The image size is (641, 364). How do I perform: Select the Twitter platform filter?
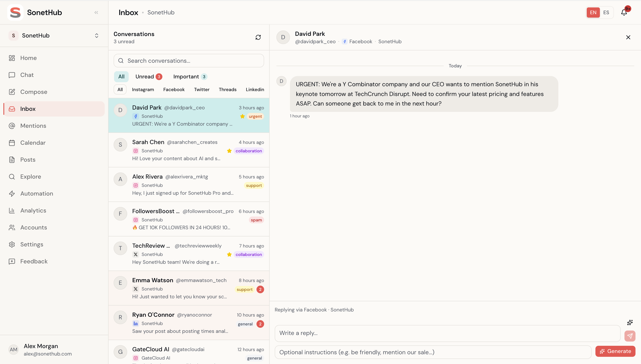coord(202,89)
